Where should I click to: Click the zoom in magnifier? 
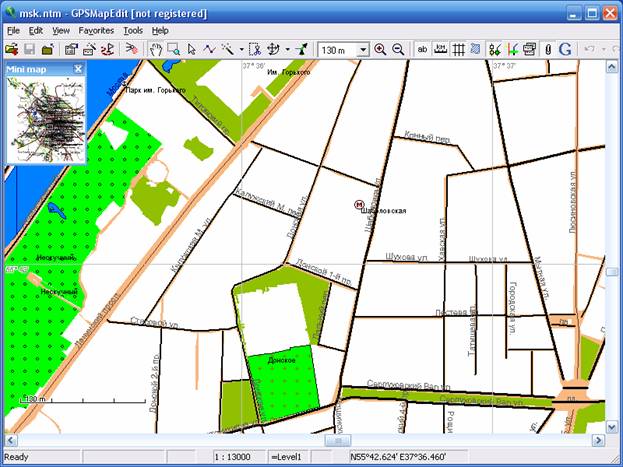[380, 48]
